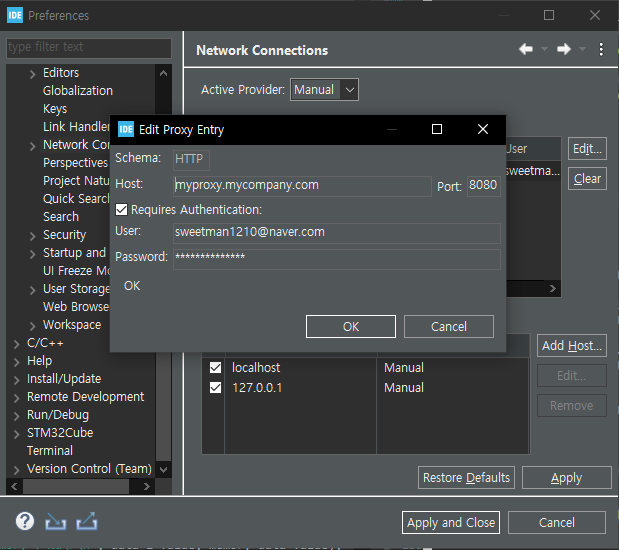The image size is (619, 550).
Task: Select Keys in the preferences tree
Action: click(x=55, y=109)
